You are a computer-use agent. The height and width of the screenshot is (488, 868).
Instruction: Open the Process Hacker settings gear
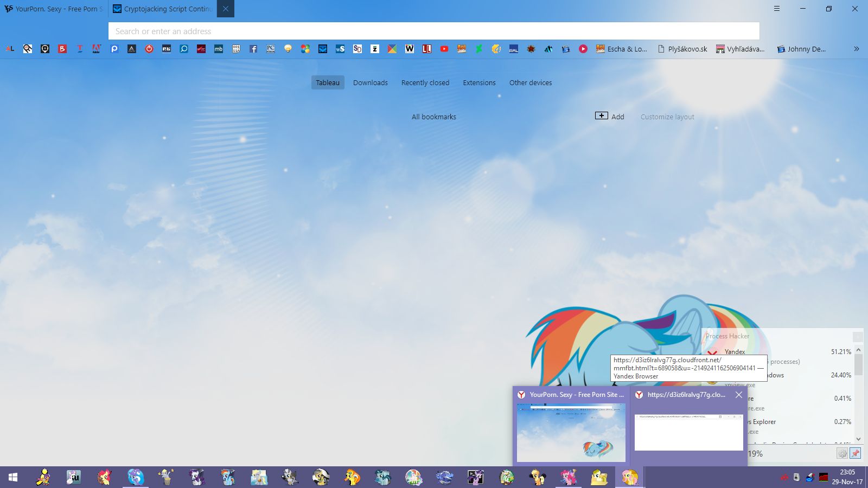point(842,453)
